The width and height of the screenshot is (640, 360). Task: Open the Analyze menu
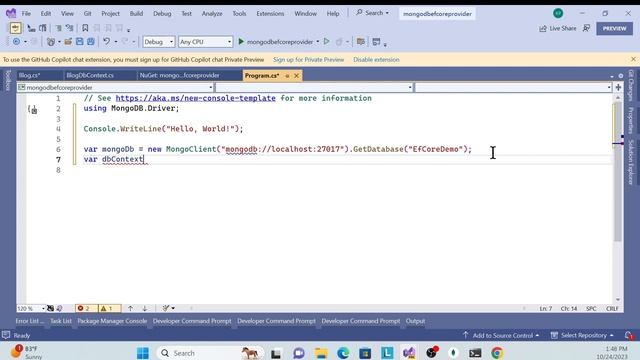point(212,13)
